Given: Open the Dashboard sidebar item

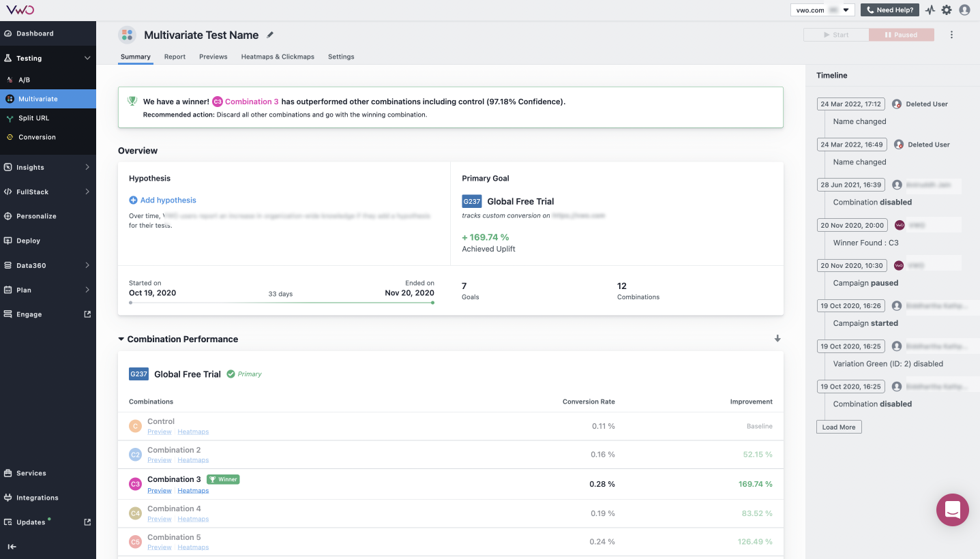Looking at the screenshot, I should coord(48,33).
